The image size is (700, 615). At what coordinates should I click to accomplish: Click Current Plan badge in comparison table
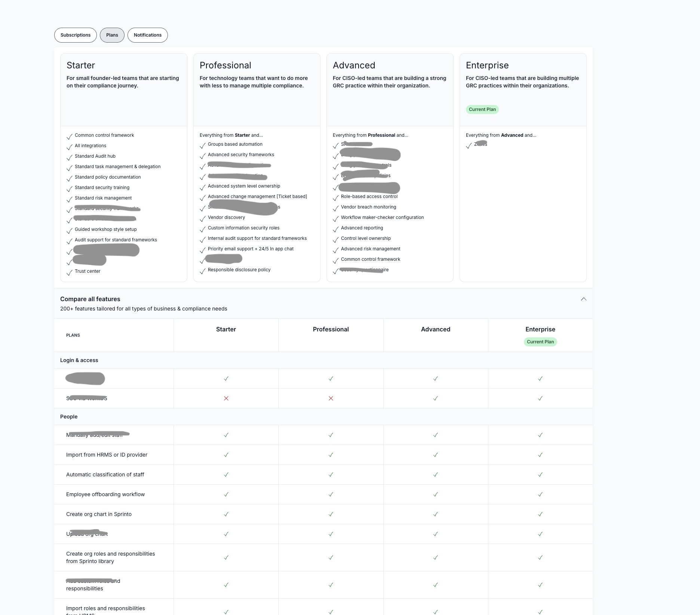540,342
